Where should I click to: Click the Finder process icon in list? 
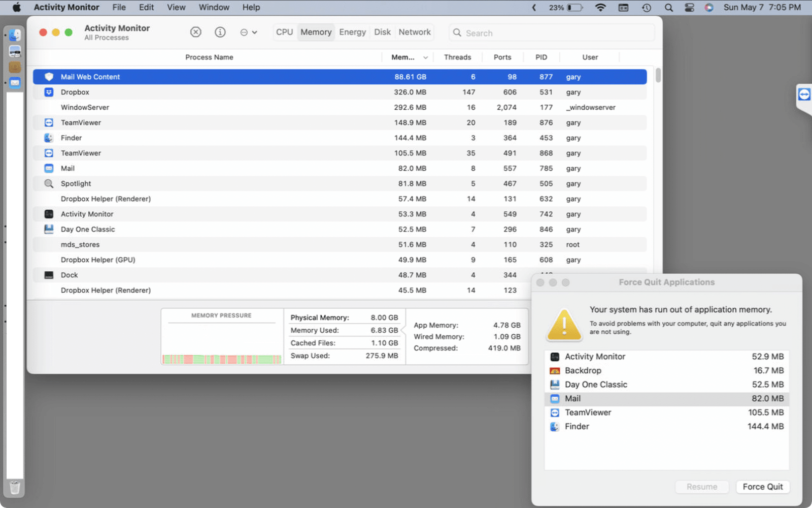(49, 138)
